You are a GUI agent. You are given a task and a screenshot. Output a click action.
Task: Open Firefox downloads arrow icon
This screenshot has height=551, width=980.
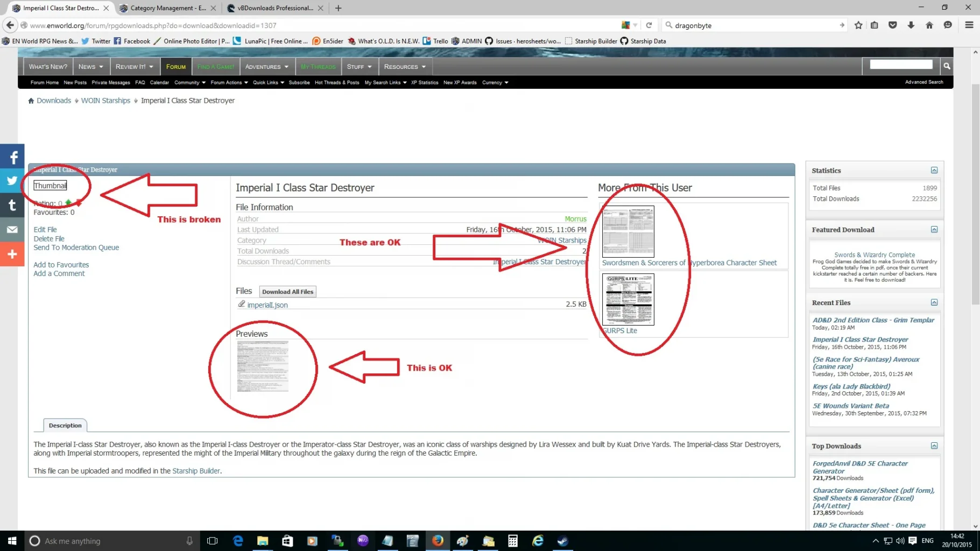pos(911,25)
